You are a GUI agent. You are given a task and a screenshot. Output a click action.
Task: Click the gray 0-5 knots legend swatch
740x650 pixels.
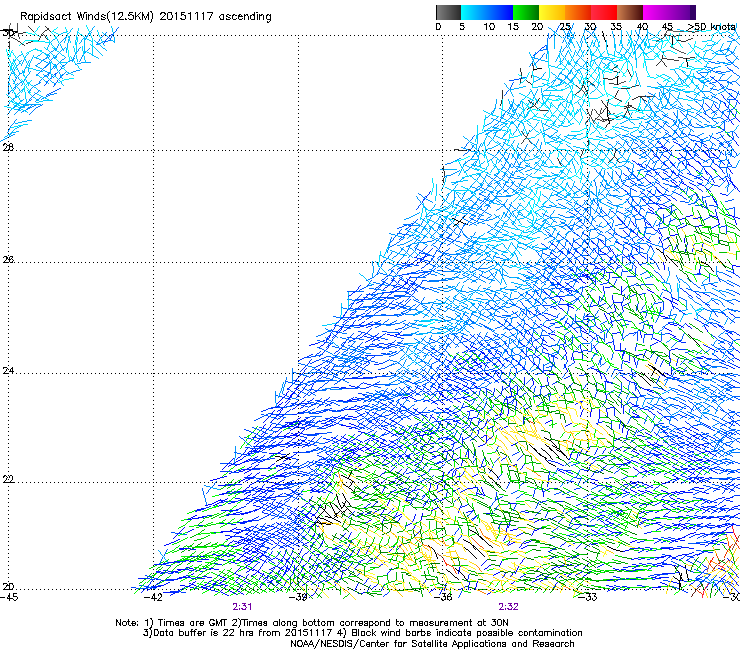[448, 12]
